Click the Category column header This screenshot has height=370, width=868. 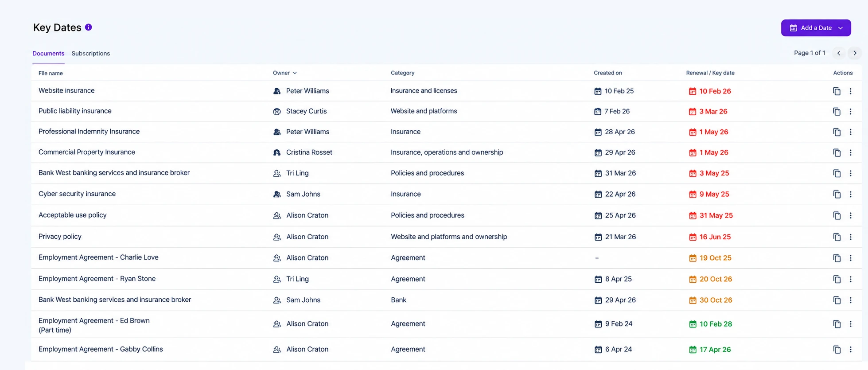pyautogui.click(x=402, y=73)
